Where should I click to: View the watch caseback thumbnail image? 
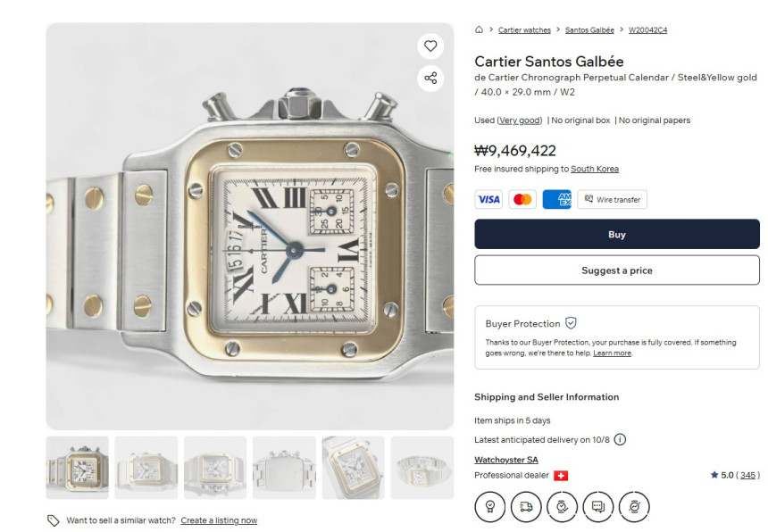pyautogui.click(x=284, y=468)
